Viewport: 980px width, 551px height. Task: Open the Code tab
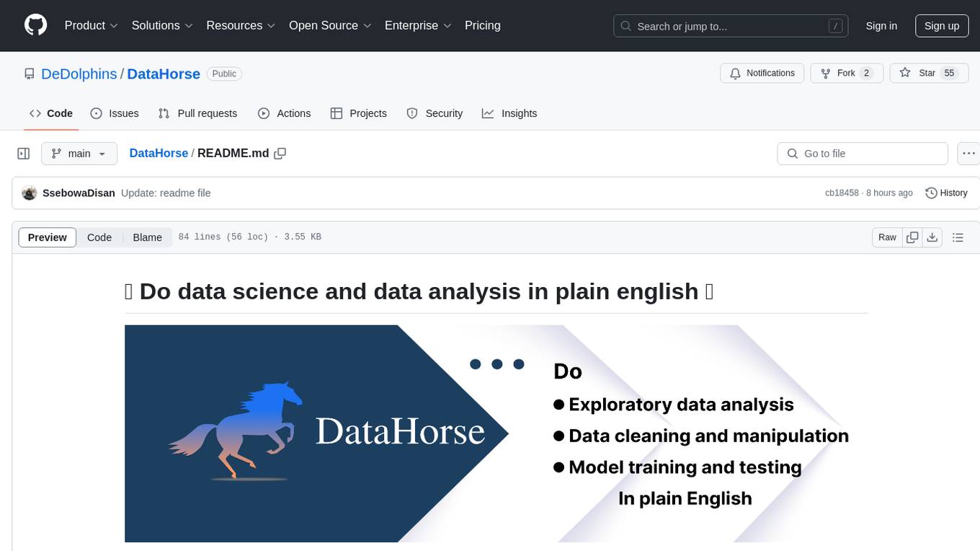51,113
